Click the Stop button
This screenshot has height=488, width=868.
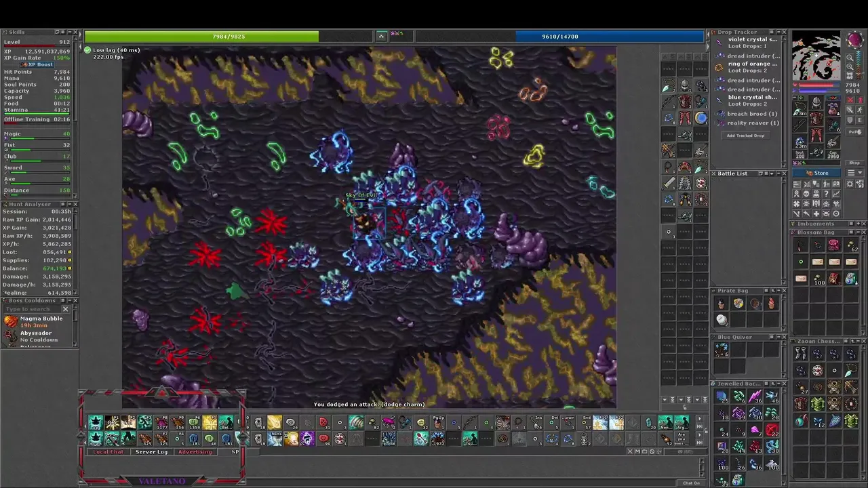tap(854, 163)
